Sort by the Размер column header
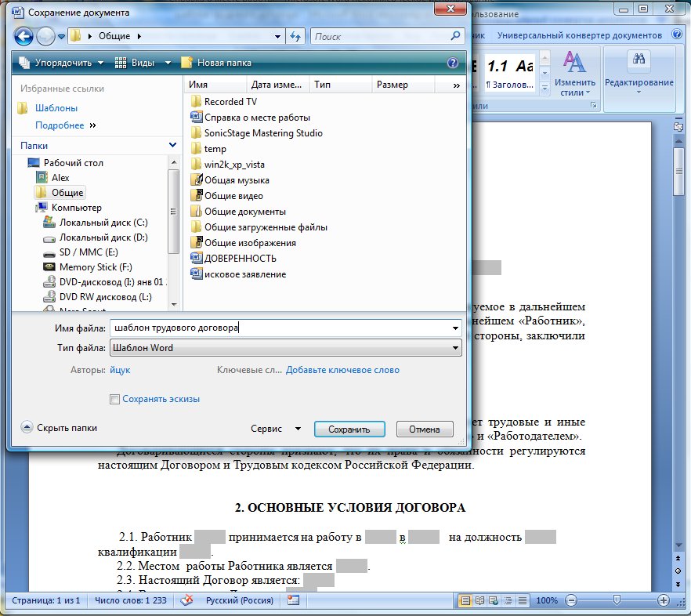 (x=403, y=85)
